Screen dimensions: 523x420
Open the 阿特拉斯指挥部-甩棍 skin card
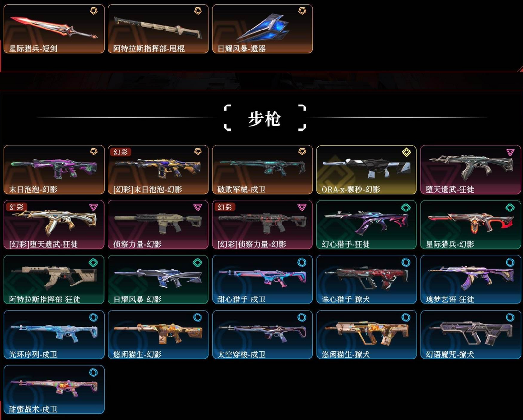click(158, 29)
